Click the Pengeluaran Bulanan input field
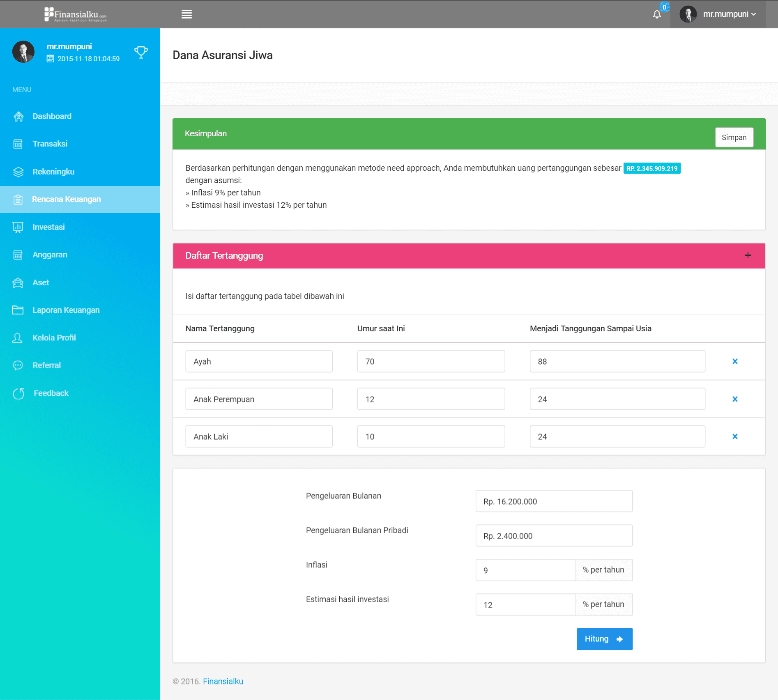778x700 pixels. [554, 501]
